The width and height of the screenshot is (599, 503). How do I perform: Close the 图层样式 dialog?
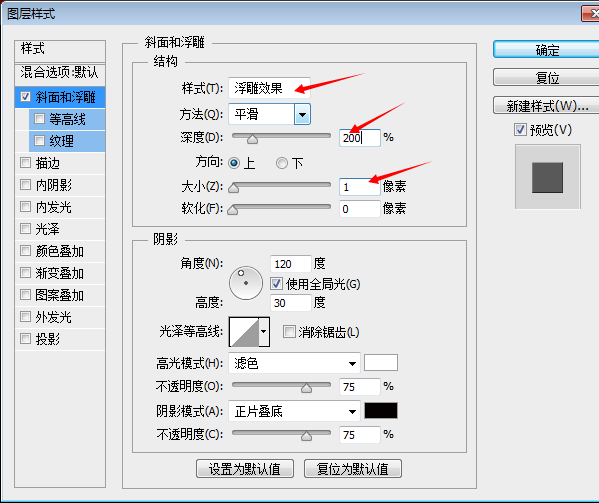pyautogui.click(x=591, y=14)
